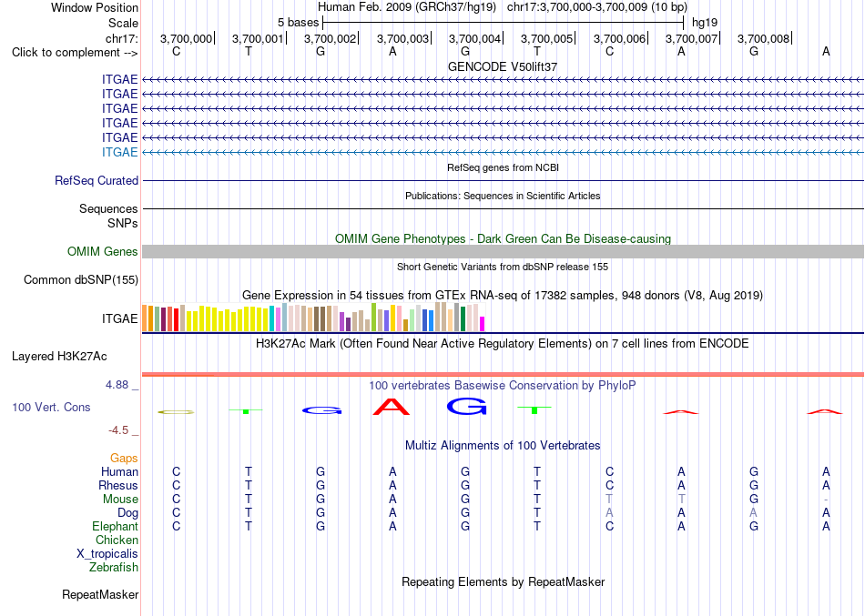
Task: Open the 'RefSeq genes from NCBI' track title
Action: pos(503,167)
